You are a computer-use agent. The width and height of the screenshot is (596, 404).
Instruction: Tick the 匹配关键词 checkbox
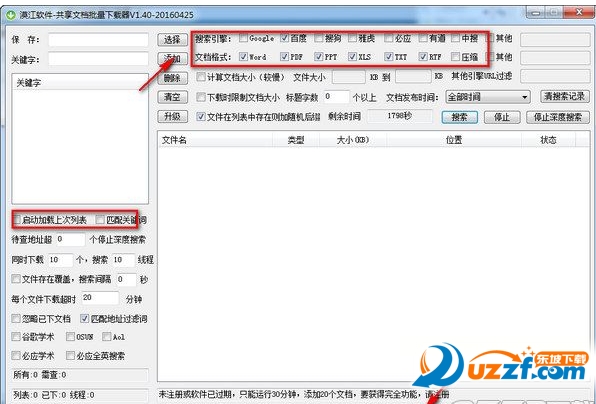(x=100, y=220)
